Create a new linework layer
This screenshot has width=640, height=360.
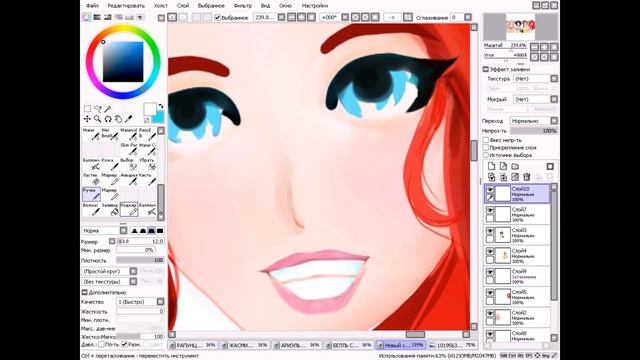click(503, 166)
